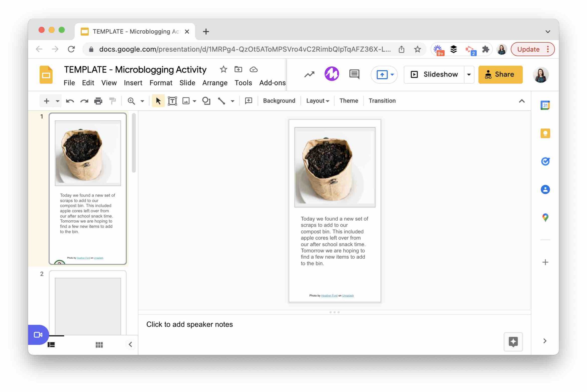The image size is (587, 392).
Task: Open the insert image tool
Action: point(187,101)
